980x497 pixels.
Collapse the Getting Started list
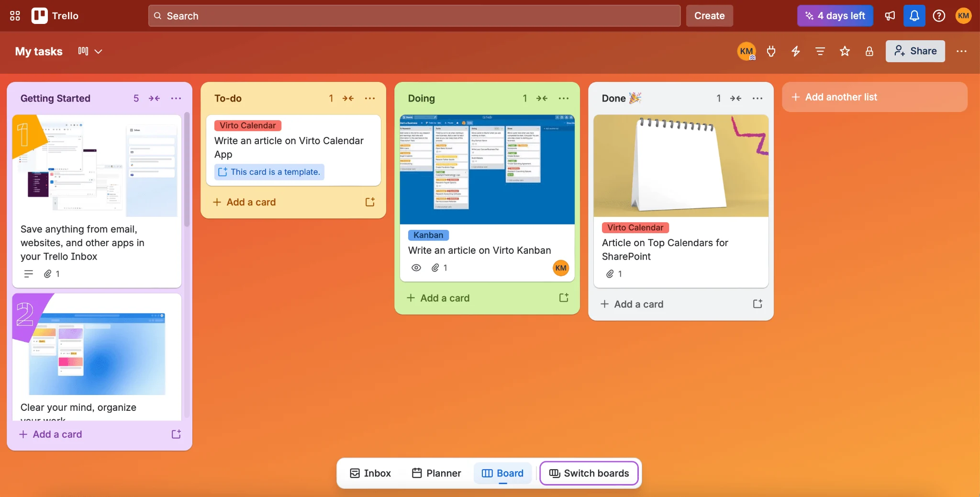154,98
